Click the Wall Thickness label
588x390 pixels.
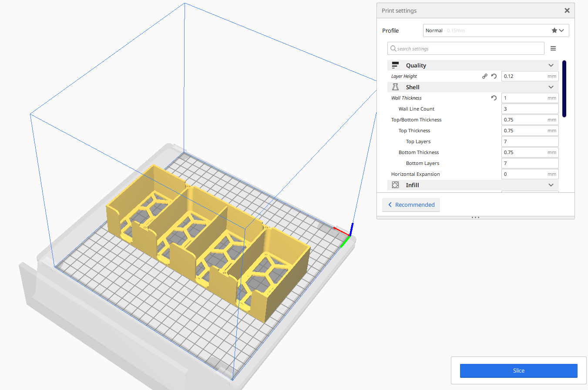[x=407, y=98]
